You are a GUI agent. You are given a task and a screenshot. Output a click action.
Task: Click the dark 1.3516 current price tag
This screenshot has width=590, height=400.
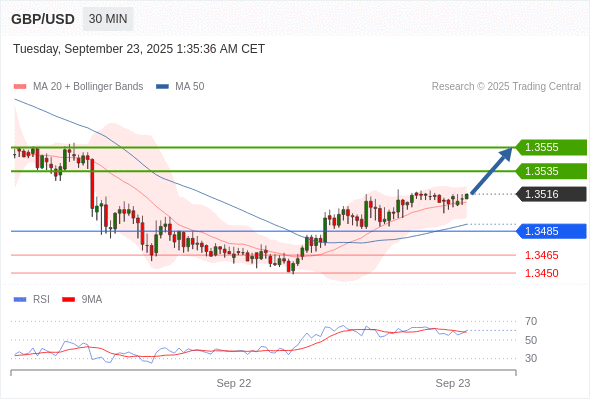pyautogui.click(x=551, y=194)
